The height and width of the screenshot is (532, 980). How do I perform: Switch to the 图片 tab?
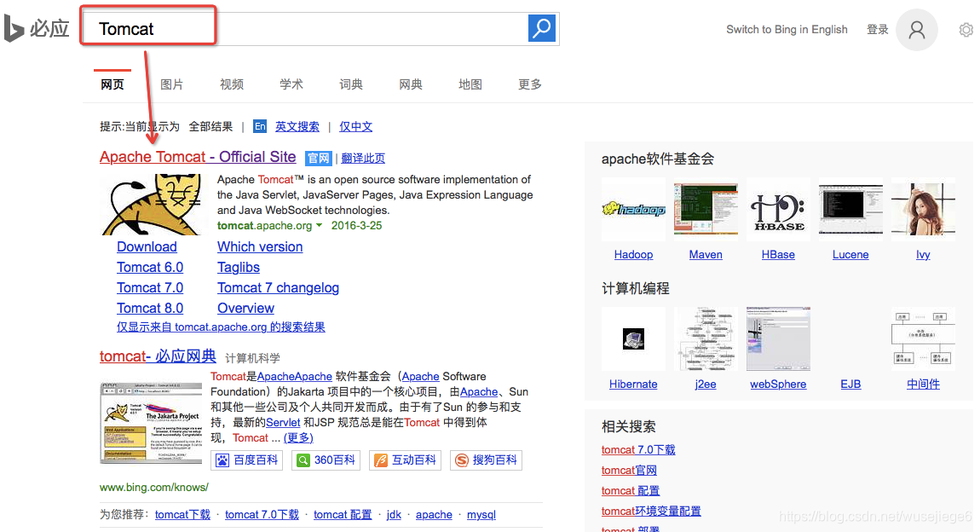(x=172, y=84)
